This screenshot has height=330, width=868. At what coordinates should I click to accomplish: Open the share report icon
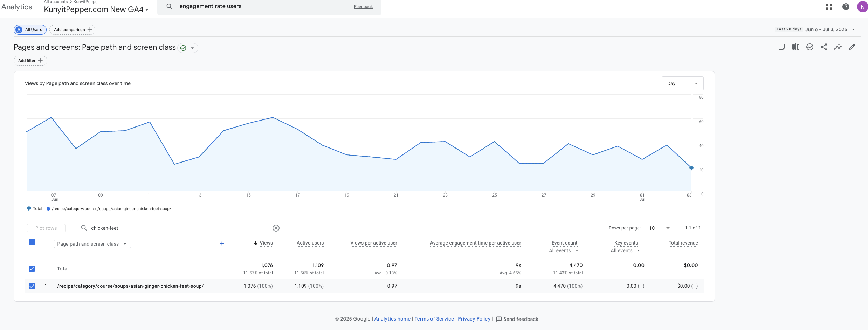pyautogui.click(x=824, y=47)
